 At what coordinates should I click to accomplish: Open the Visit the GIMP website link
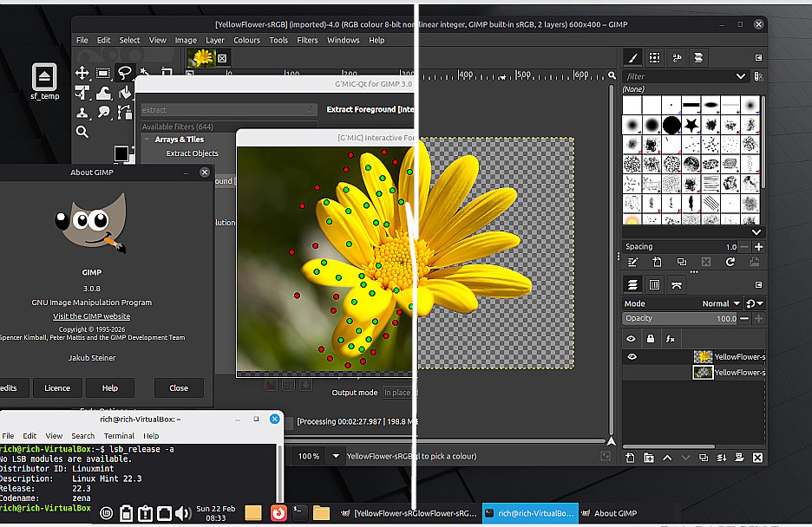[92, 316]
